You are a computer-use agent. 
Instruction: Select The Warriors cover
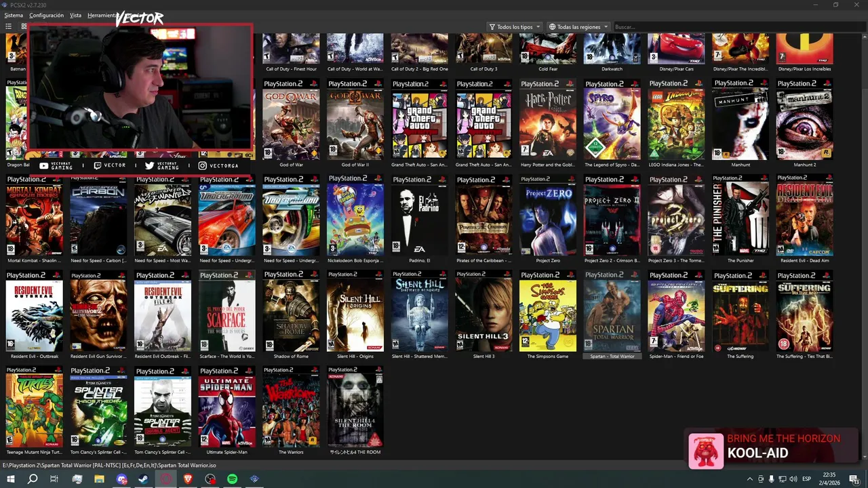[291, 407]
